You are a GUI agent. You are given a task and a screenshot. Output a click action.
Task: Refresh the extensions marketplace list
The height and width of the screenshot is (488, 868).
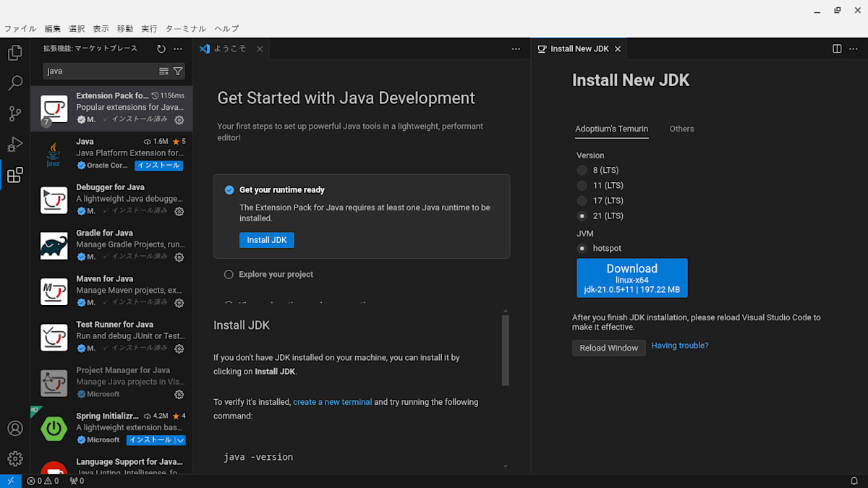[x=161, y=48]
